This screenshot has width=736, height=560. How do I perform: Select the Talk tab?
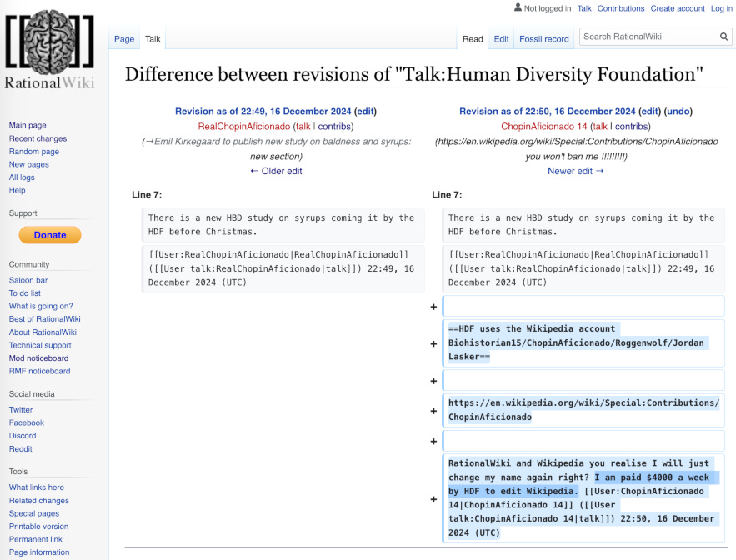tap(153, 39)
